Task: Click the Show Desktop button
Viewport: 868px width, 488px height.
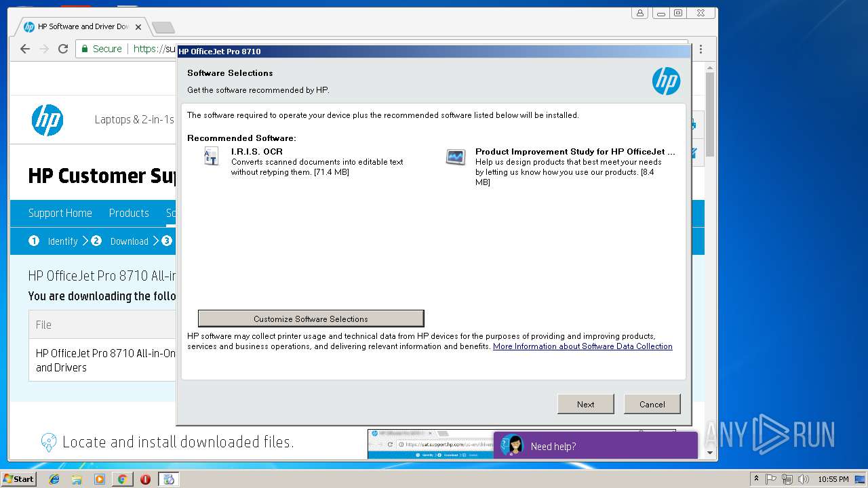Action: tap(861, 479)
